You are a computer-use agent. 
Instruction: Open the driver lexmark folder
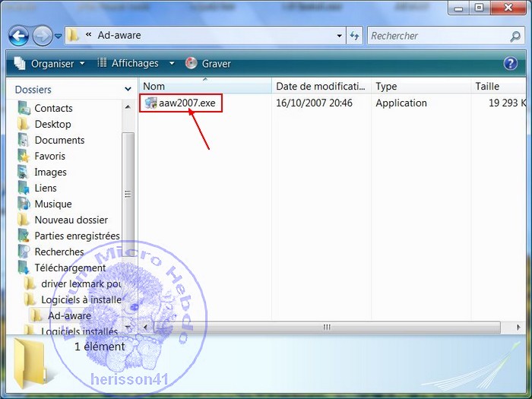pyautogui.click(x=81, y=283)
